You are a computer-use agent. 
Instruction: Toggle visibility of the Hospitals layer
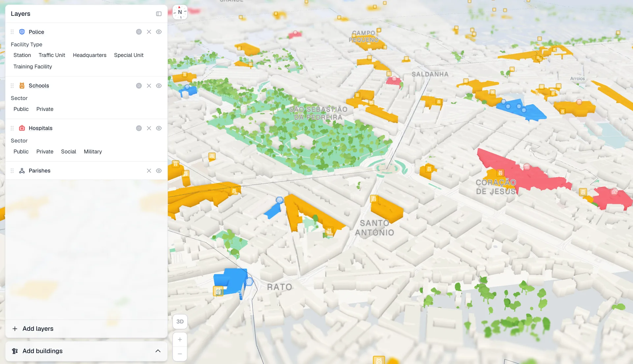tap(159, 128)
